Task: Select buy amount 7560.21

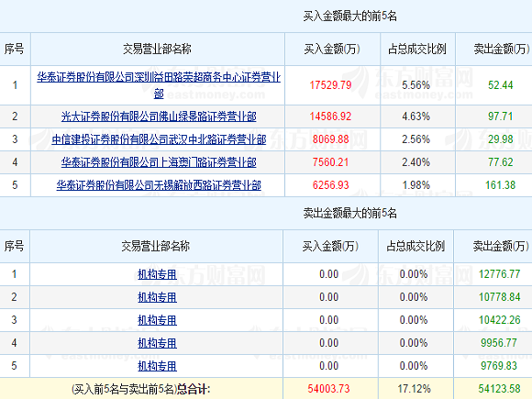Action: click(330, 162)
